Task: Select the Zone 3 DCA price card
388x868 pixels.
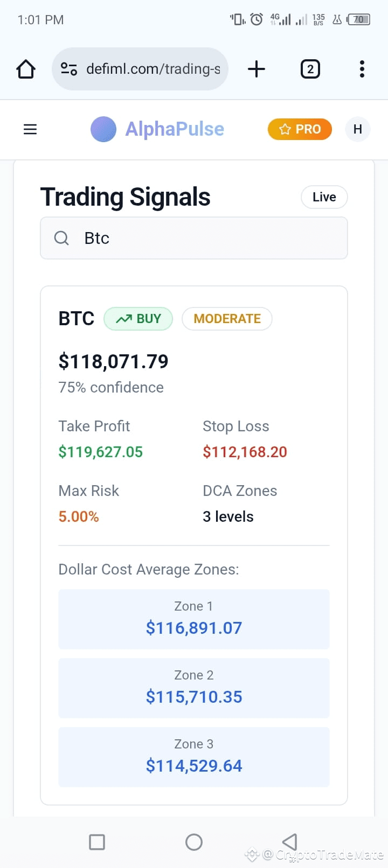Action: point(194,757)
